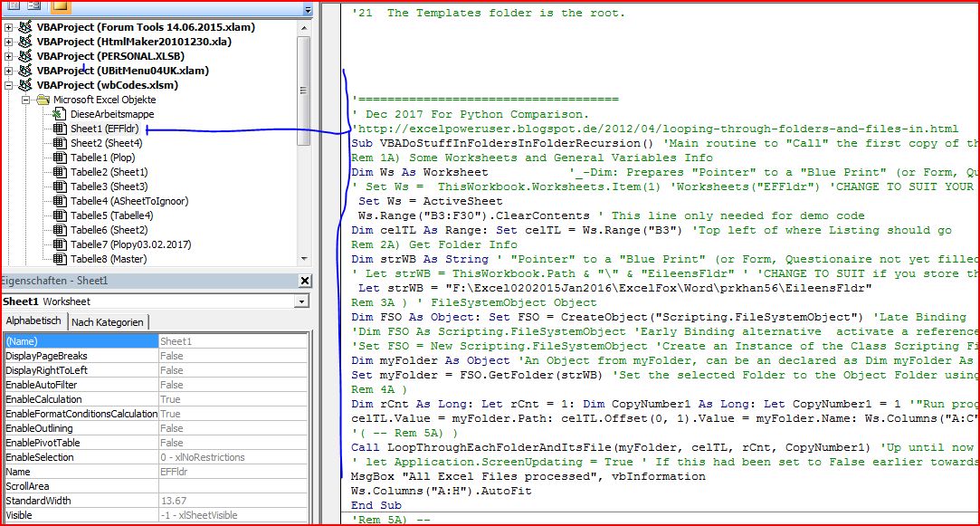
Task: Click the Forum Tools VBAProject icon
Action: [25, 27]
